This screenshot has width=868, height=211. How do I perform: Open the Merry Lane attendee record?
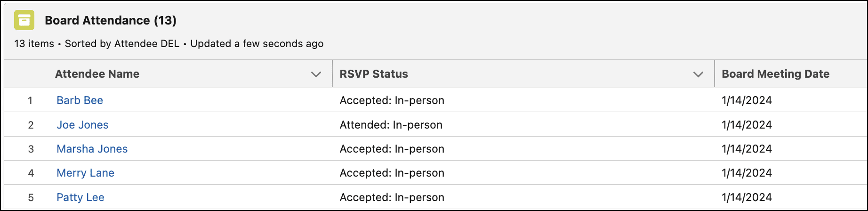(x=85, y=173)
